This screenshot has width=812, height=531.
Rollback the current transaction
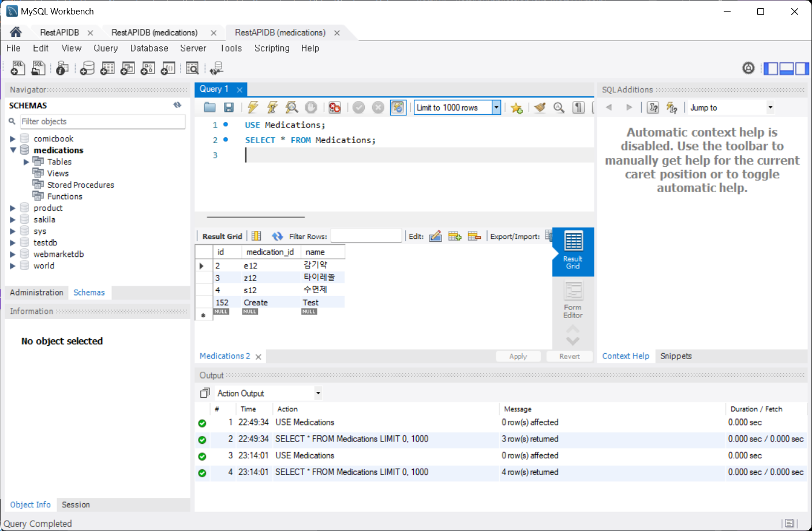[x=378, y=107]
